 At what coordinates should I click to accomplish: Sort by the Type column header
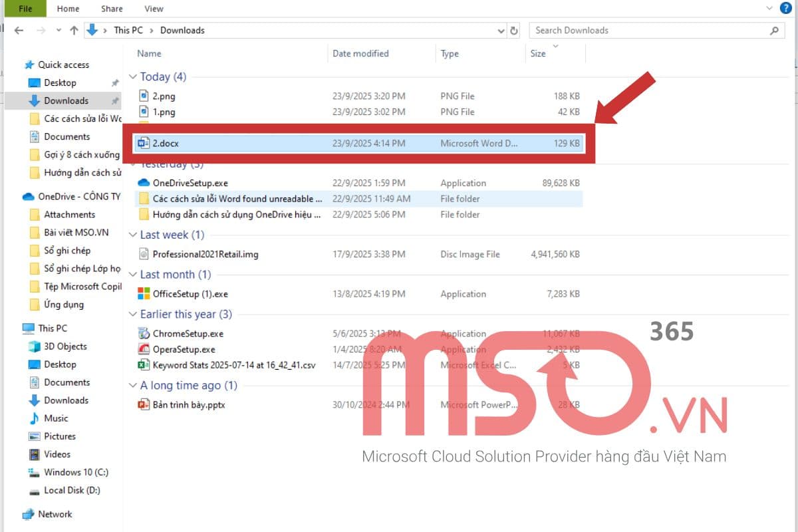tap(450, 53)
